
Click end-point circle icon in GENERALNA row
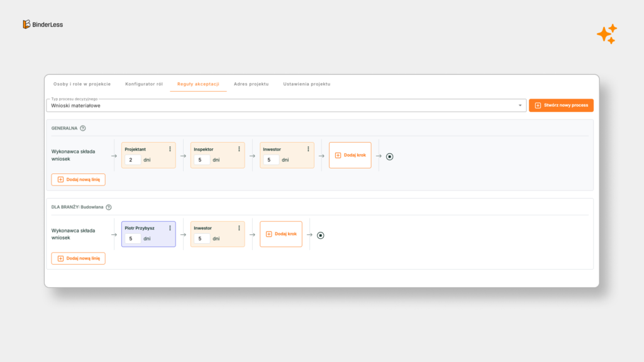(x=389, y=156)
